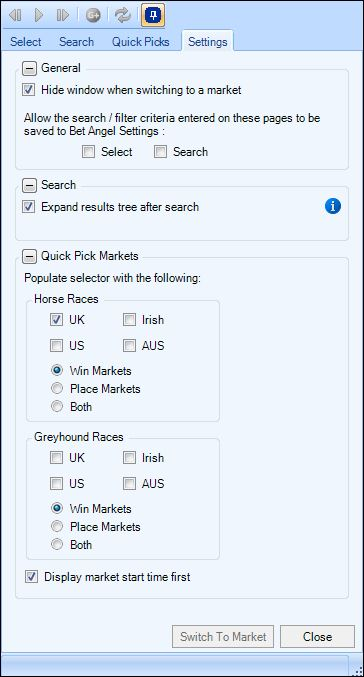Uncheck Hide window when switching to a market

tap(29, 90)
